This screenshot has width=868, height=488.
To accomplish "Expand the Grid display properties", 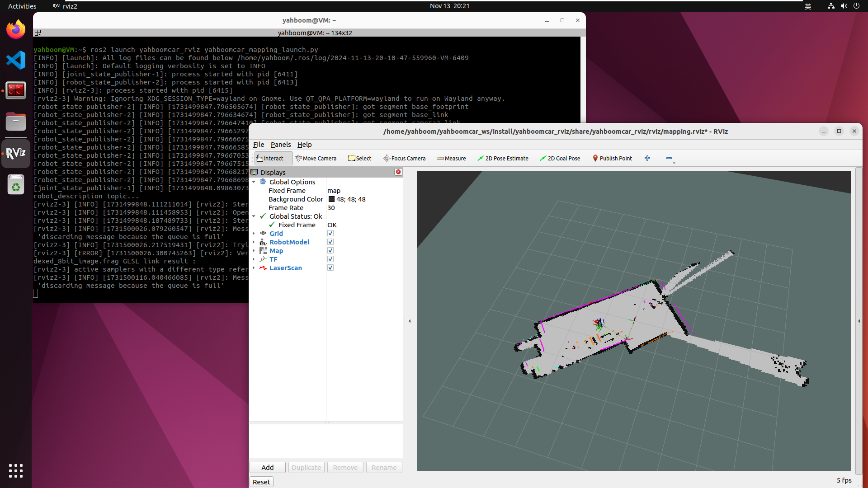I will (254, 233).
